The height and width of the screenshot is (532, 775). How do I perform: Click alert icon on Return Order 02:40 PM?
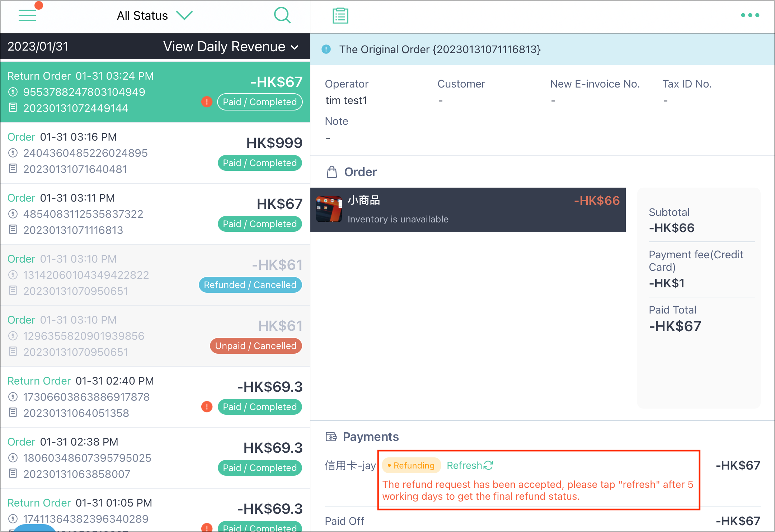[x=207, y=407]
